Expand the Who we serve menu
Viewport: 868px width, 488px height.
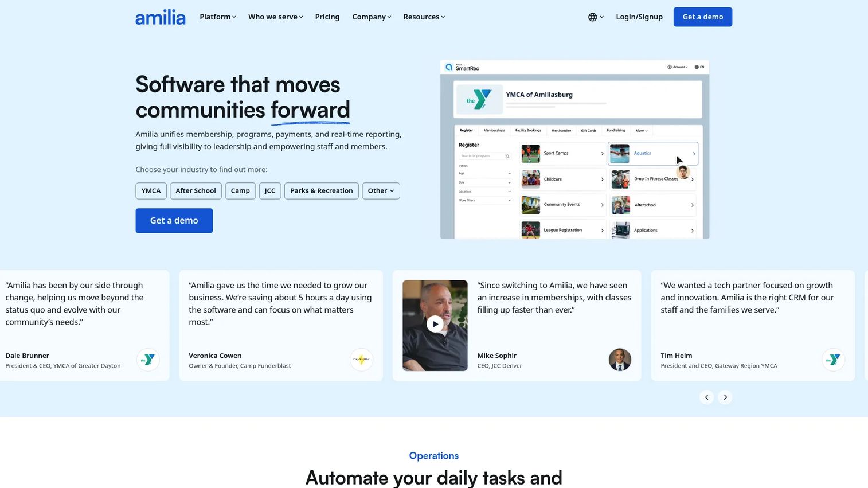[276, 17]
